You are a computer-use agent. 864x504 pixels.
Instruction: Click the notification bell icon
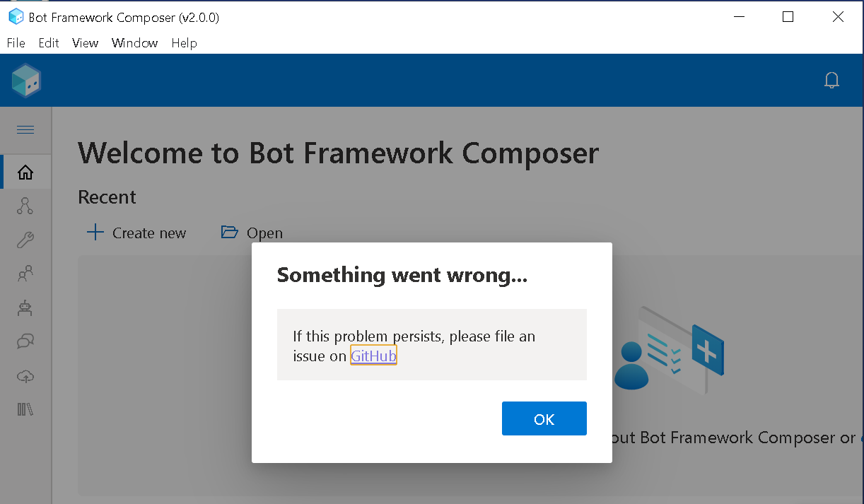[x=831, y=80]
